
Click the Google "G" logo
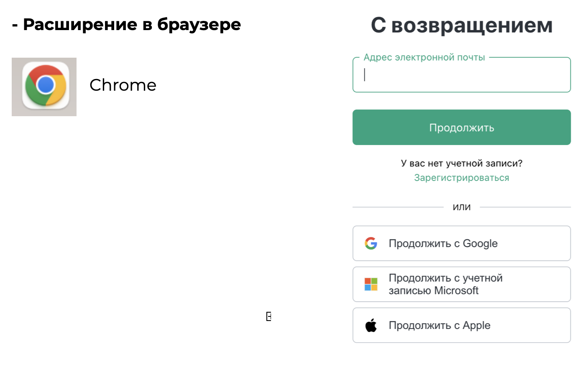coord(371,243)
